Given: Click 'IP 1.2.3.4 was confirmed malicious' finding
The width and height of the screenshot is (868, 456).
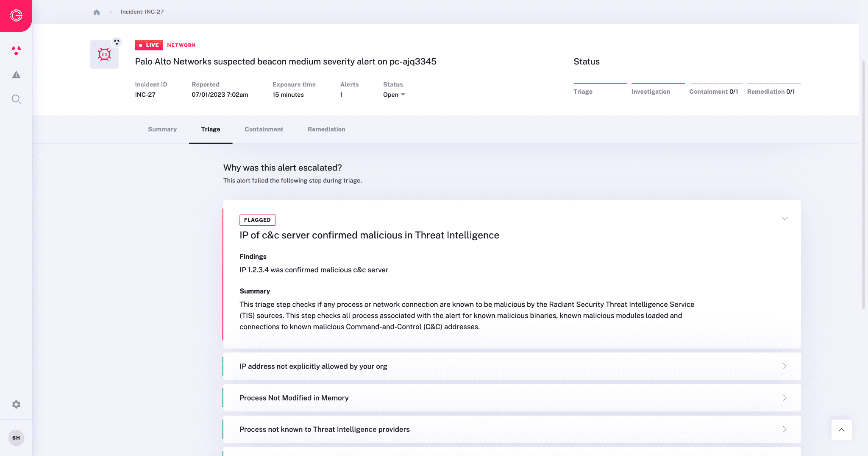Looking at the screenshot, I should click(x=314, y=270).
